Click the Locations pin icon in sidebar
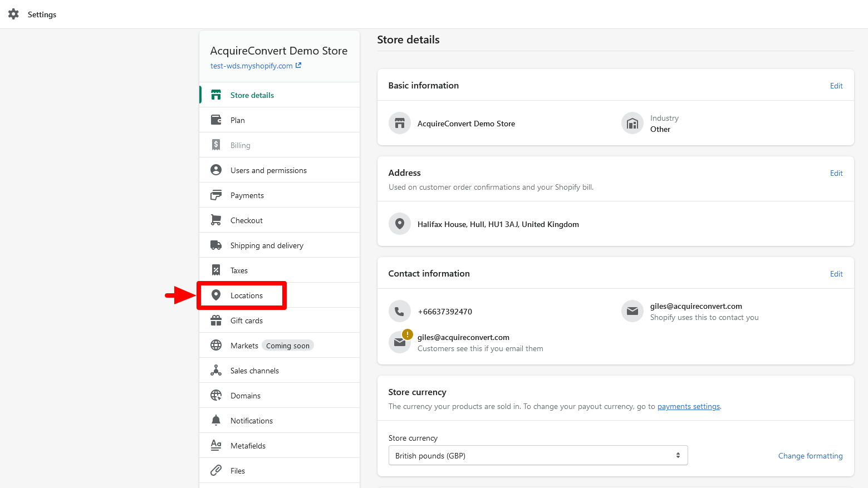Viewport: 868px width, 488px height. pos(216,295)
